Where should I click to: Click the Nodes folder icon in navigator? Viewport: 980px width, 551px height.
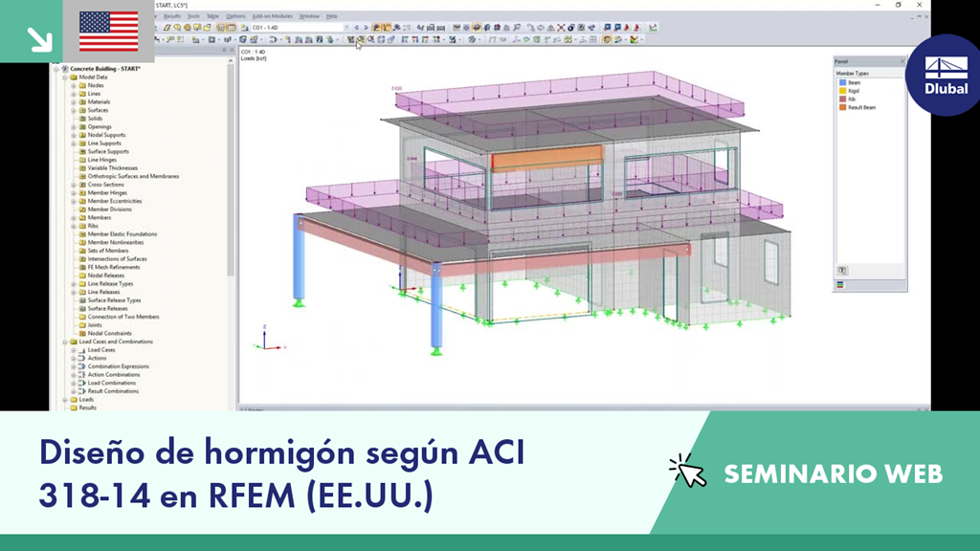pos(82,85)
